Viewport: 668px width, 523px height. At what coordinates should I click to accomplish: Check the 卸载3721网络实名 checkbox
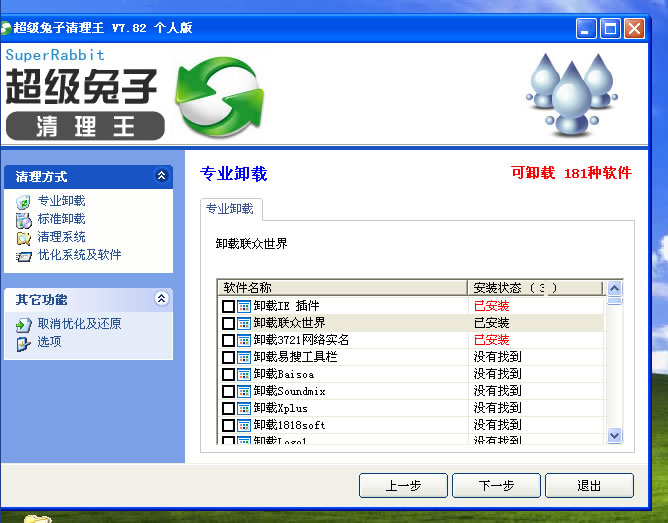click(x=228, y=340)
